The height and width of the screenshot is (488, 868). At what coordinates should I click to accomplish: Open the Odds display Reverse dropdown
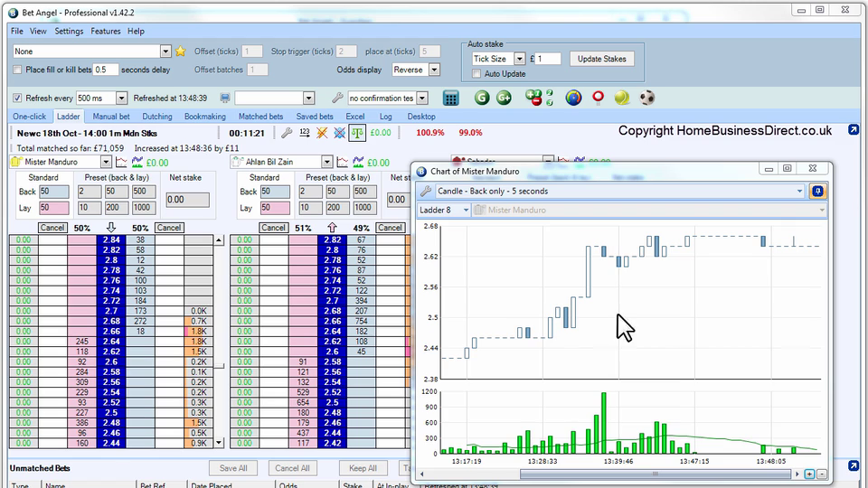[x=435, y=70]
